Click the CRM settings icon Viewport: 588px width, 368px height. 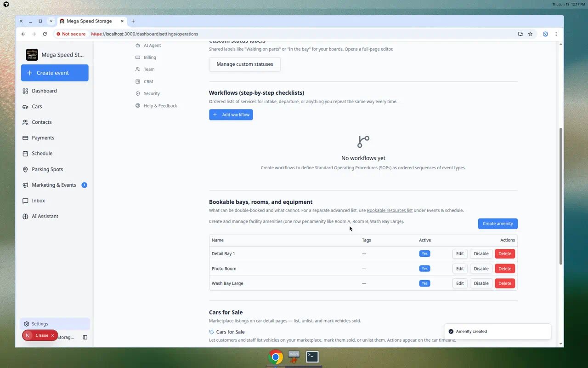click(138, 81)
